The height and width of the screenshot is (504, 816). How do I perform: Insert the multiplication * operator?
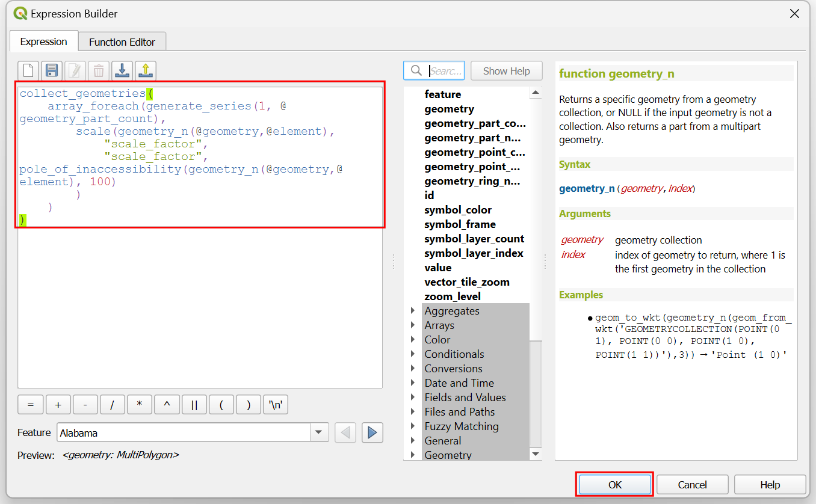140,405
